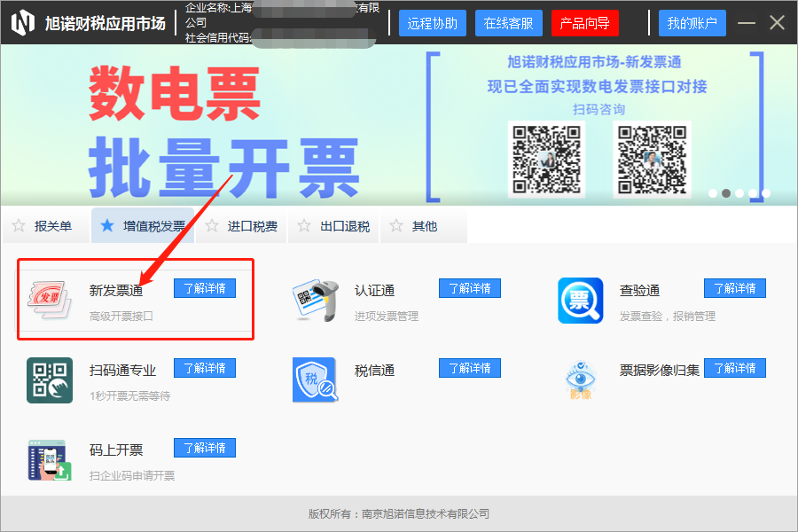Click the 旭诺财税应用市场 logo icon
798x532 pixels.
coord(23,23)
